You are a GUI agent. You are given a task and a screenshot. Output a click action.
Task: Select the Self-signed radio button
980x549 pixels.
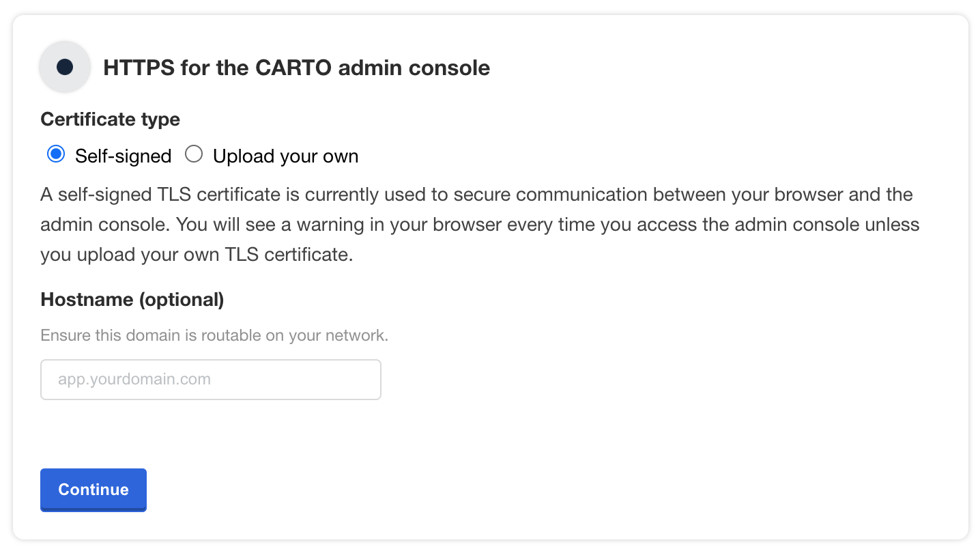56,155
